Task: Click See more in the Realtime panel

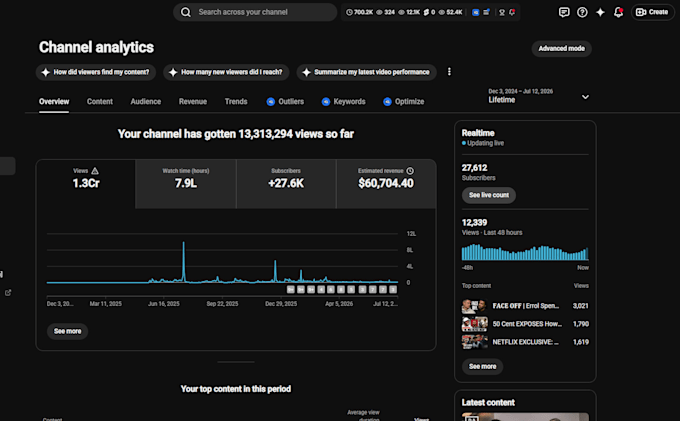Action: [x=482, y=366]
